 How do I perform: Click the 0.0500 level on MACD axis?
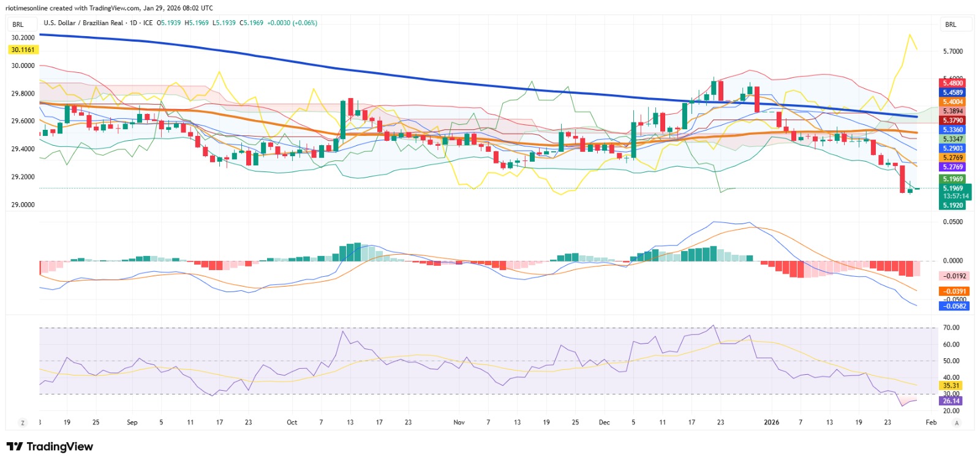(x=952, y=222)
